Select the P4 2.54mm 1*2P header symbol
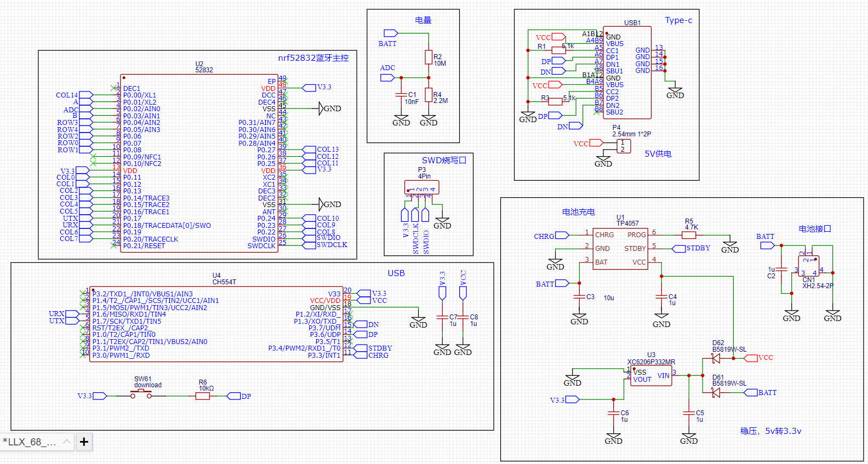Image resolution: width=868 pixels, height=464 pixels. pyautogui.click(x=624, y=146)
